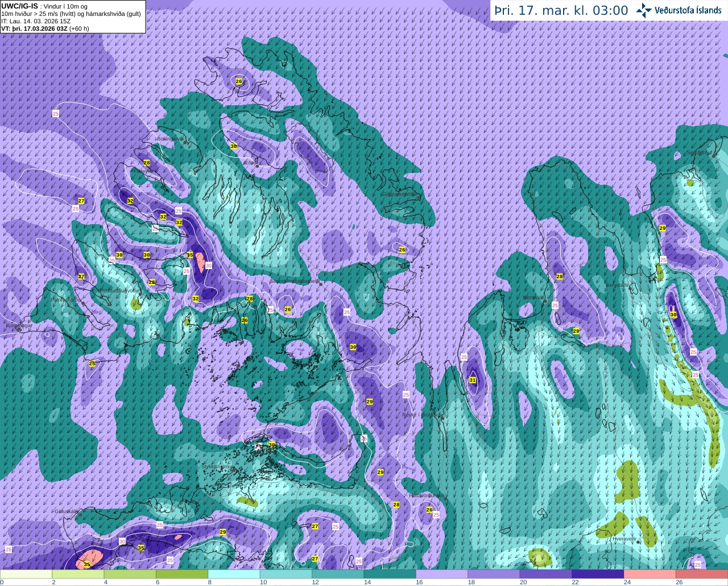Viewport: 728px width, 586px height.
Task: Click the Bjargtangar station label
Action: (18, 325)
